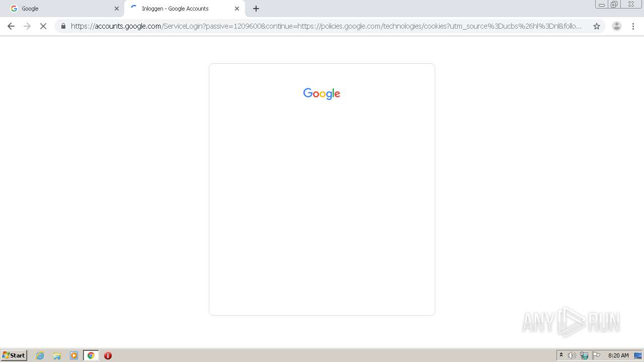Open the network status tray icon
Image resolution: width=644 pixels, height=362 pixels.
pos(584,355)
